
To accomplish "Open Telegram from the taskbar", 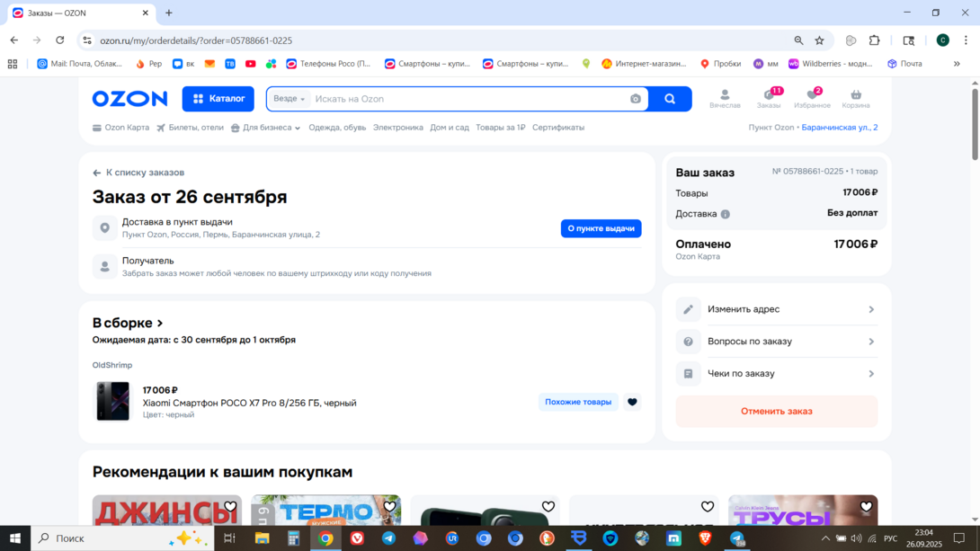I will pos(388,538).
